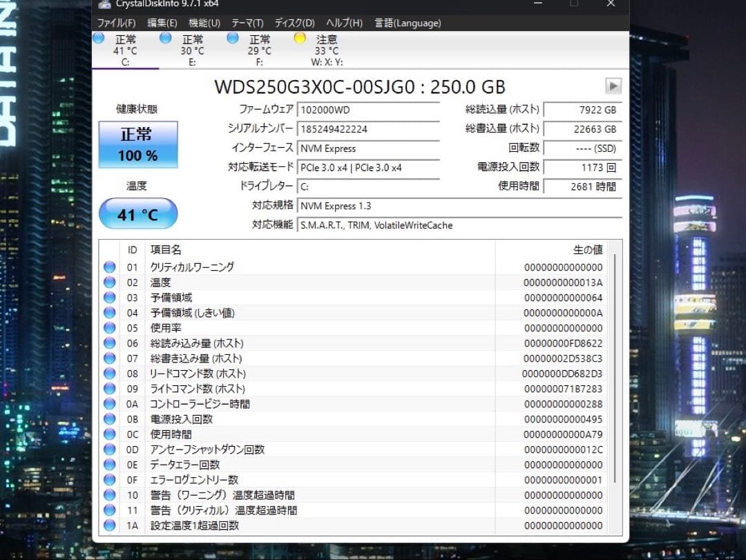Image resolution: width=746 pixels, height=560 pixels.
Task: Open the 言語(Language) menu
Action: (408, 23)
